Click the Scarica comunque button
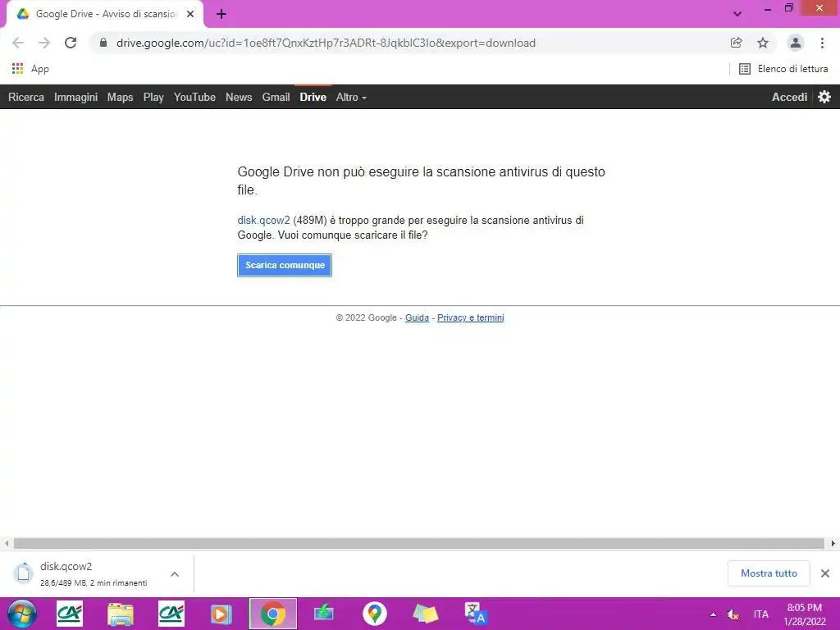Screen dimensions: 840x630 click(285, 265)
